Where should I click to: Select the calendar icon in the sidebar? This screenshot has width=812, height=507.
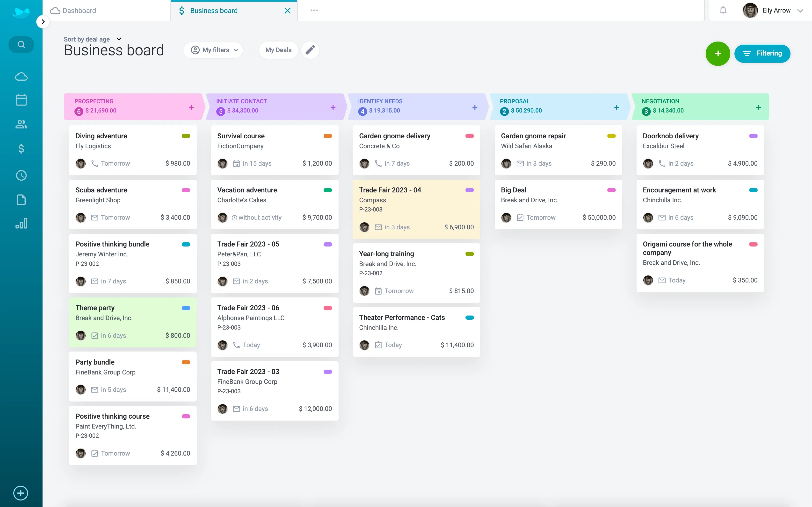pyautogui.click(x=21, y=99)
